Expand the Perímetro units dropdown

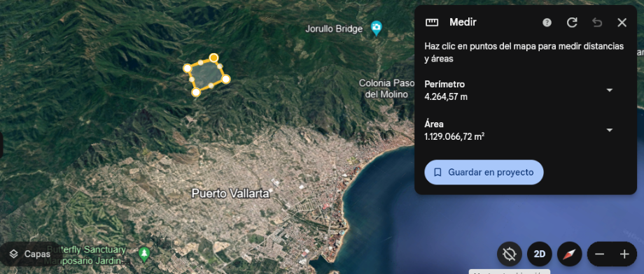click(x=610, y=90)
